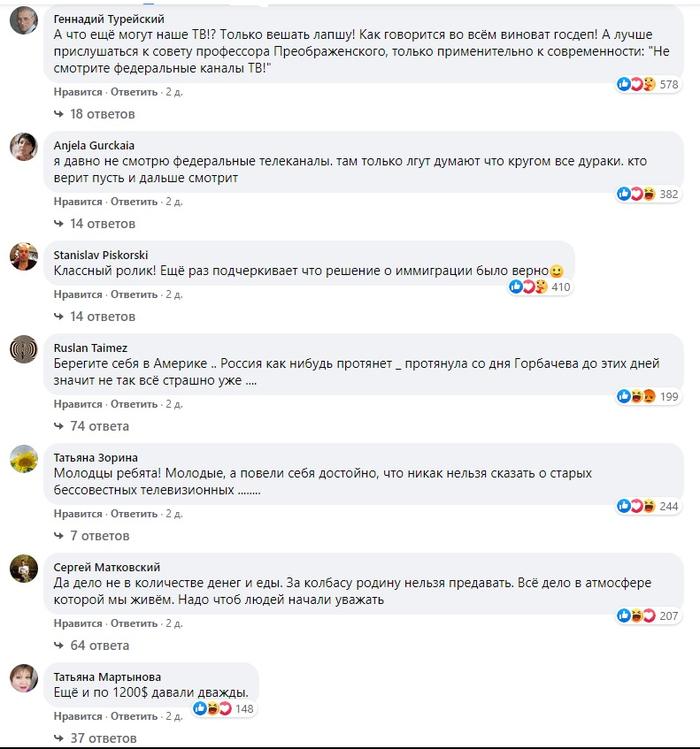The image size is (700, 749).
Task: Toggle Нравится on Stanislav Piskorski's comment
Action: 78,294
